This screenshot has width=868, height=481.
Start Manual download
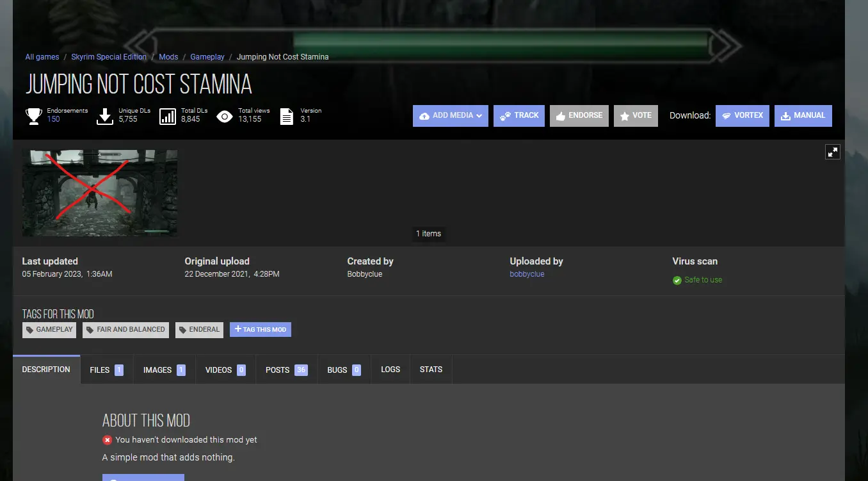803,116
